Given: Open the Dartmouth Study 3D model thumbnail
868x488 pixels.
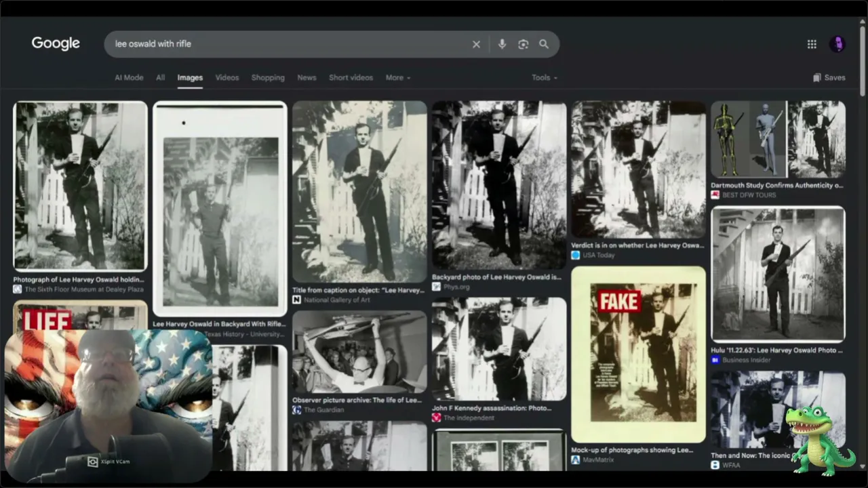Looking at the screenshot, I should (778, 140).
